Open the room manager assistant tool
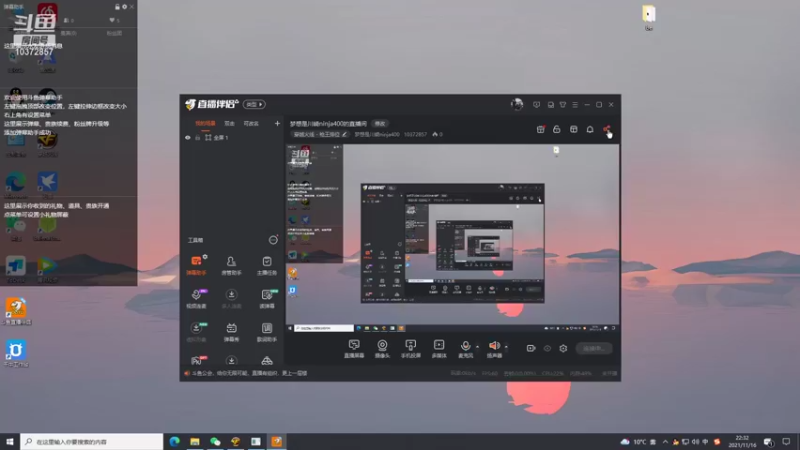The width and height of the screenshot is (800, 450). pyautogui.click(x=231, y=265)
